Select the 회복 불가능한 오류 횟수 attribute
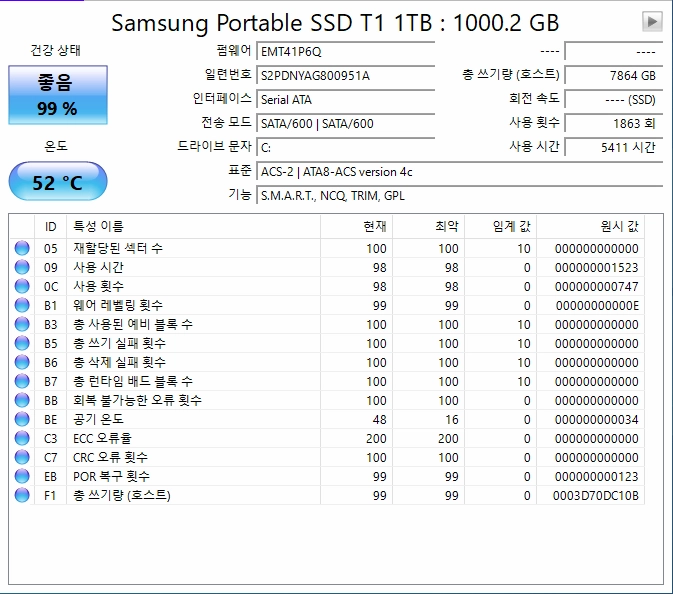Viewport: 673px width, 594px height. tap(137, 400)
